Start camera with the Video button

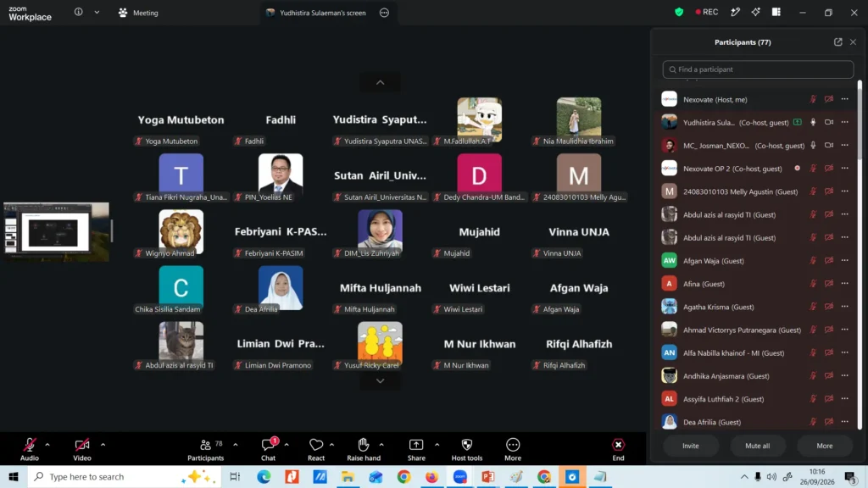point(82,449)
